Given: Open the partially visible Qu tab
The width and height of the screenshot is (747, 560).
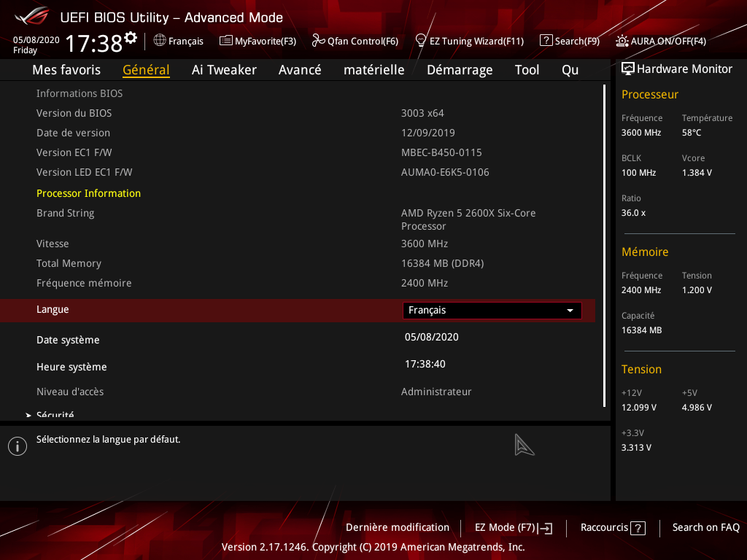Looking at the screenshot, I should pyautogui.click(x=570, y=70).
